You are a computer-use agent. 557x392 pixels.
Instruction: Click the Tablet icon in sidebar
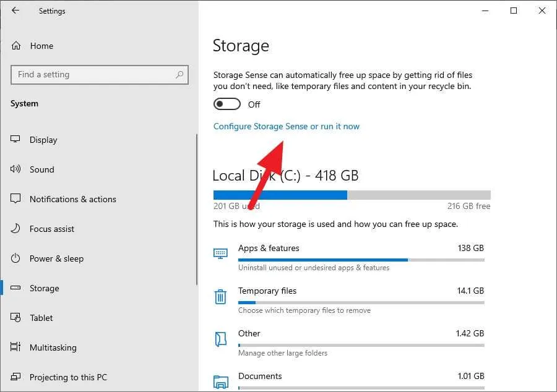pyautogui.click(x=15, y=317)
